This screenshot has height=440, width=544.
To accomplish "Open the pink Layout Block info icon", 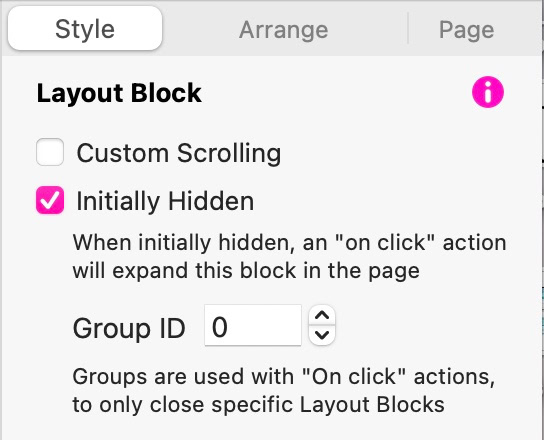I will click(487, 92).
